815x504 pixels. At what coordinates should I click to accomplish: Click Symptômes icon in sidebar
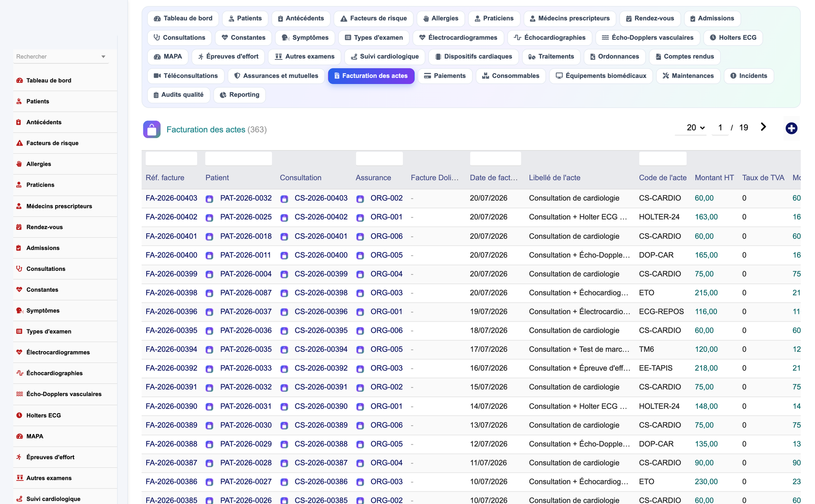(19, 311)
